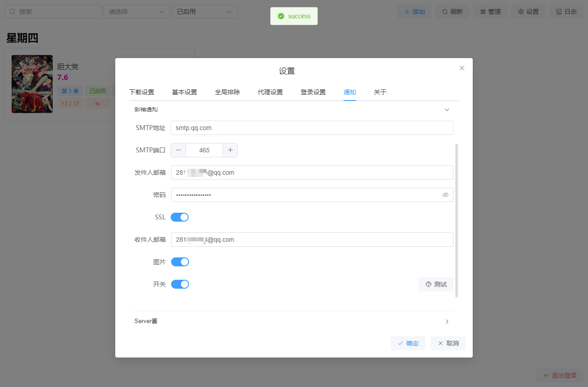Collapse the 邮箱通知 section chevron

point(447,109)
